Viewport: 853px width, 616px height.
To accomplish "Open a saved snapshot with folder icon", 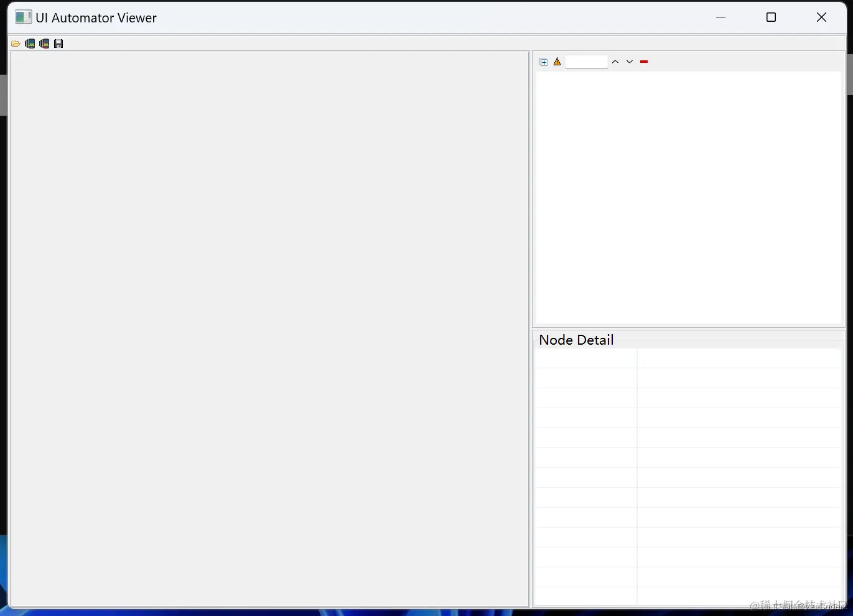I will [x=16, y=44].
